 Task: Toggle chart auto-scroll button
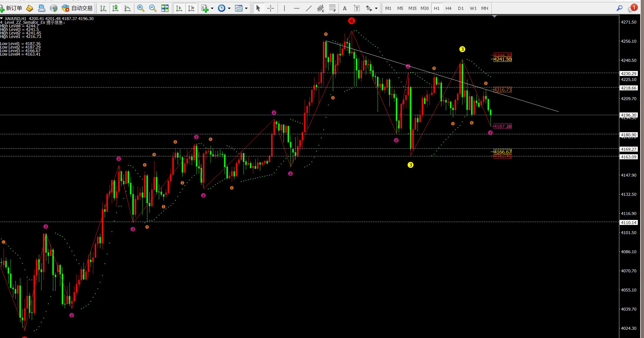click(x=179, y=8)
